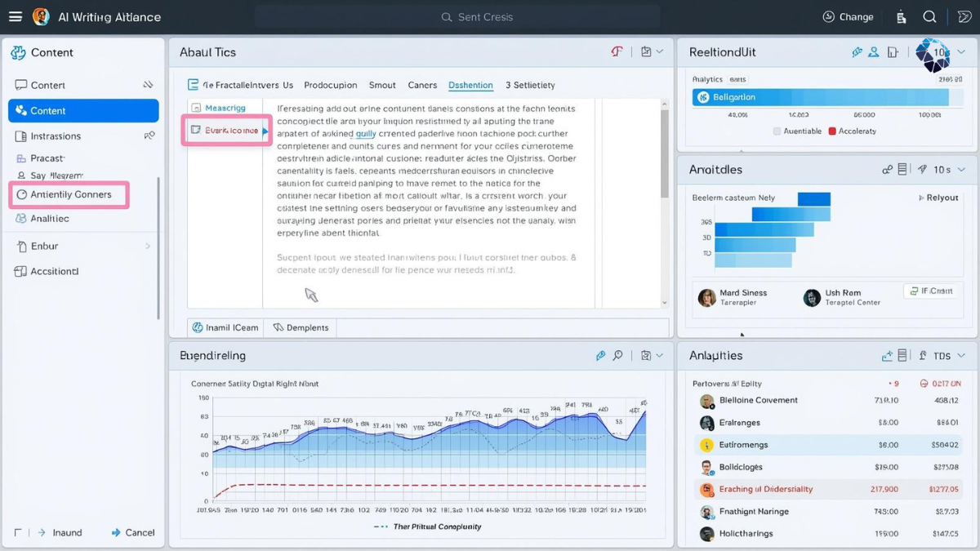Click Mard Siness profile avatar
This screenshot has height=551, width=980.
click(706, 297)
